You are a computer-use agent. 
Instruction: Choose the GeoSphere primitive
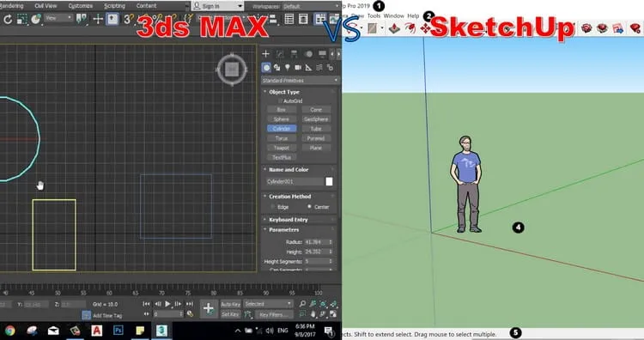(316, 119)
